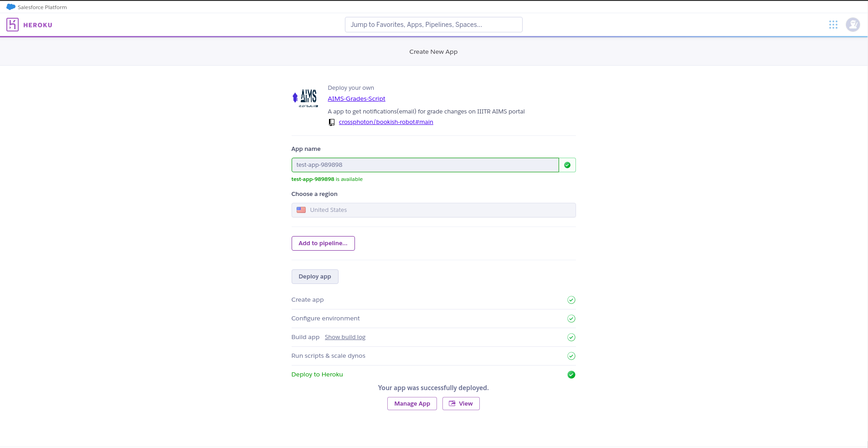The width and height of the screenshot is (868, 448).
Task: Click the Show build log link
Action: click(345, 337)
